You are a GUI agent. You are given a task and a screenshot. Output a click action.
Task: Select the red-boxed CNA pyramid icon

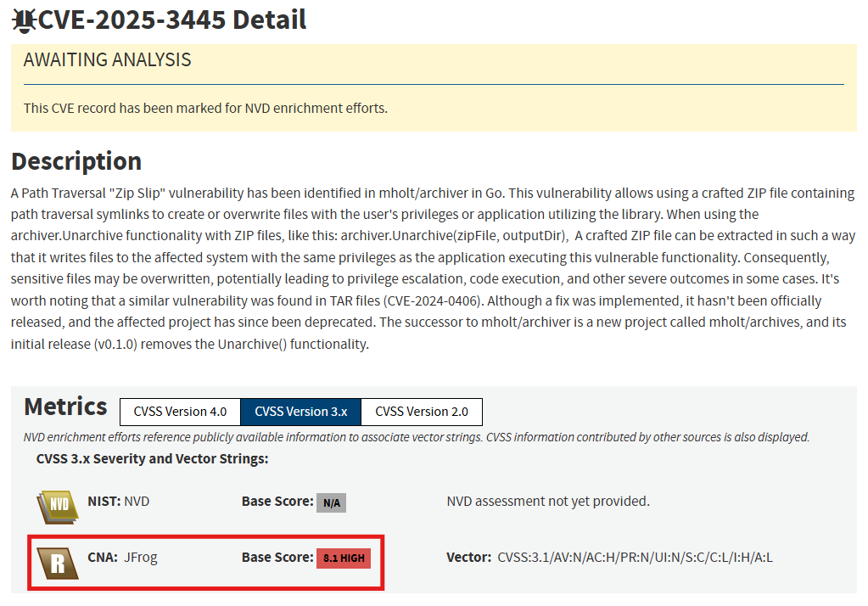point(56,562)
